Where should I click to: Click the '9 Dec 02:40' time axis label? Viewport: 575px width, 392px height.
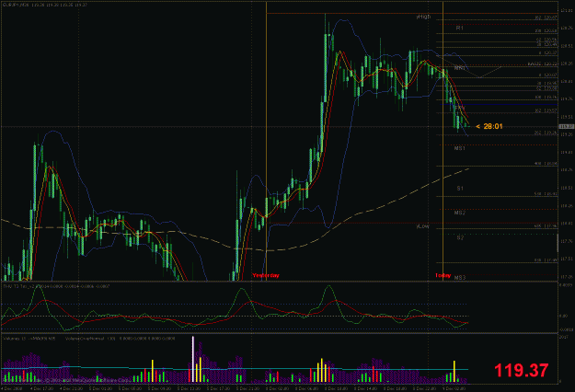454,388
